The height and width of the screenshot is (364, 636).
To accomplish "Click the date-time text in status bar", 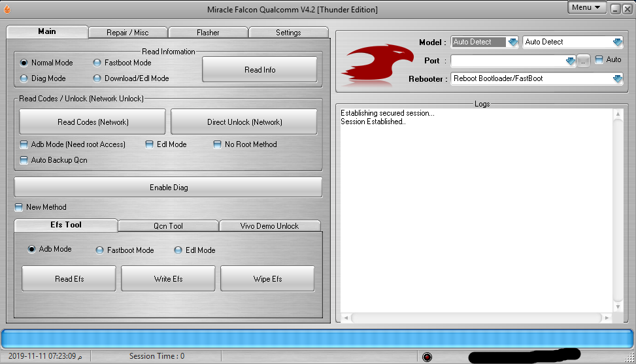I will [45, 356].
